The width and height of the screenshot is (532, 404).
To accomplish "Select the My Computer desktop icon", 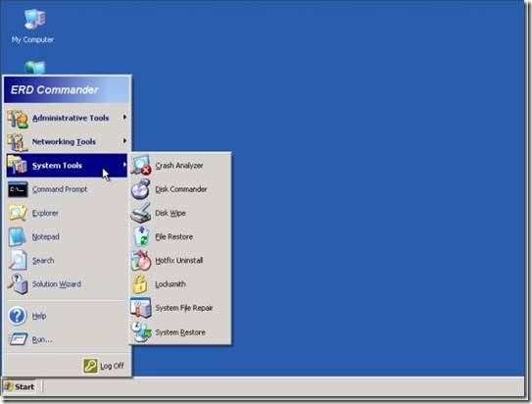I will (32, 26).
